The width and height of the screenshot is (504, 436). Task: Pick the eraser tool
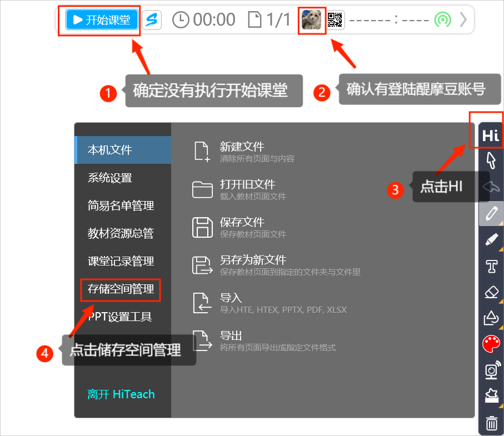[491, 292]
